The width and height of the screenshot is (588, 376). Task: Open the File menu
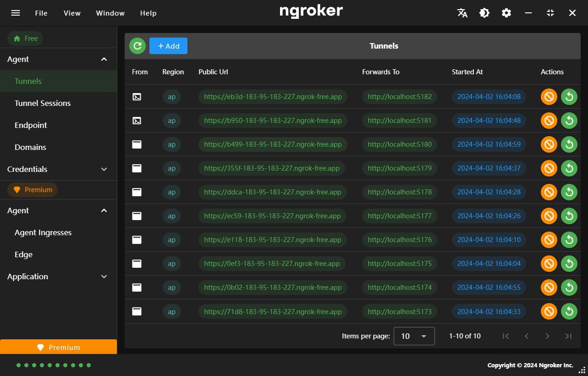click(x=41, y=13)
